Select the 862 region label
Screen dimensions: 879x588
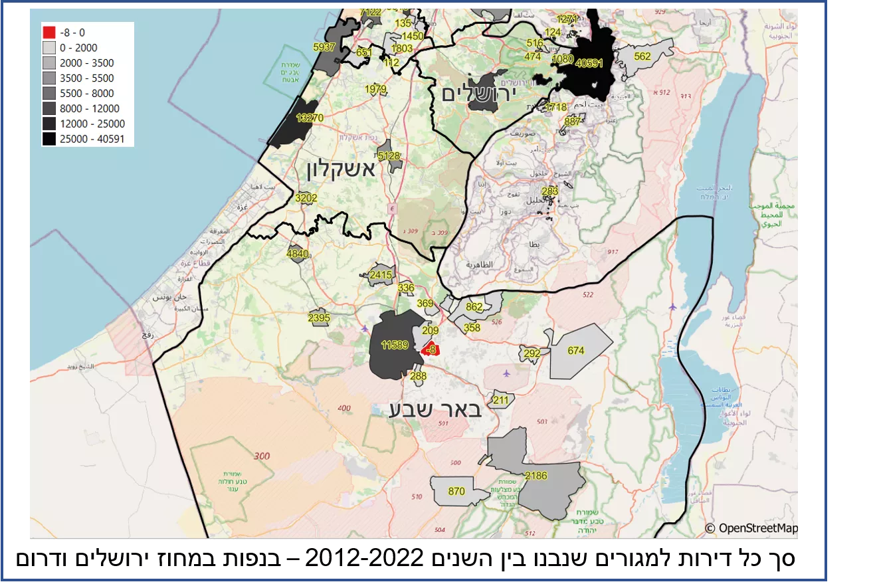[x=474, y=307]
